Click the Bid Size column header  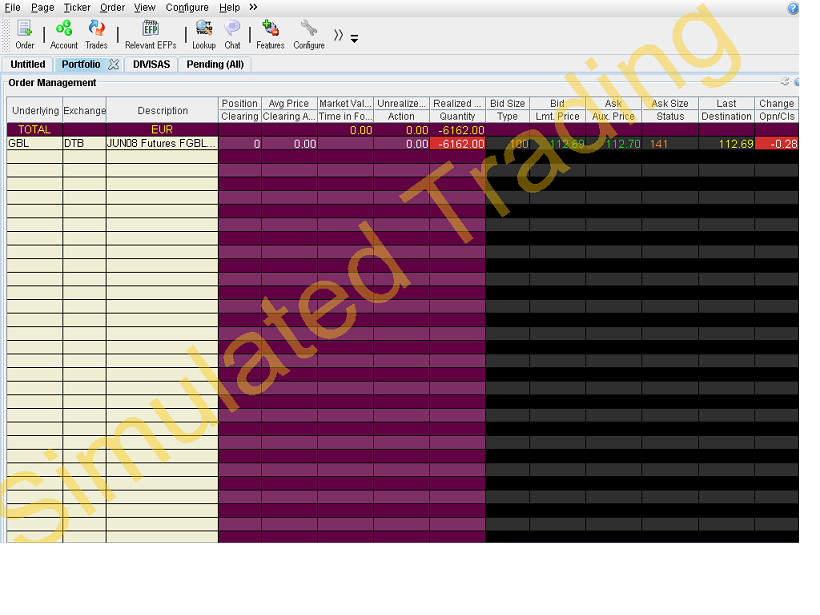pyautogui.click(x=507, y=104)
